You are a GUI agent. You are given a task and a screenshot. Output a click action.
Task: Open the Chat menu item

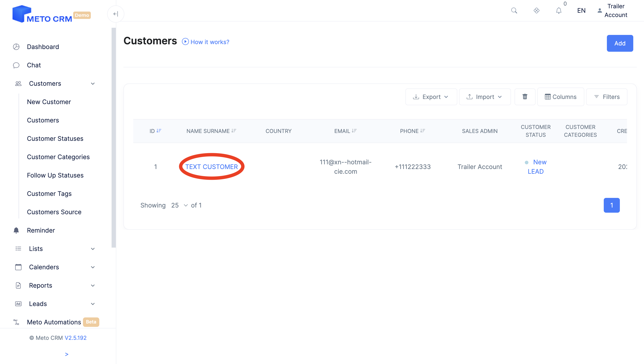34,65
